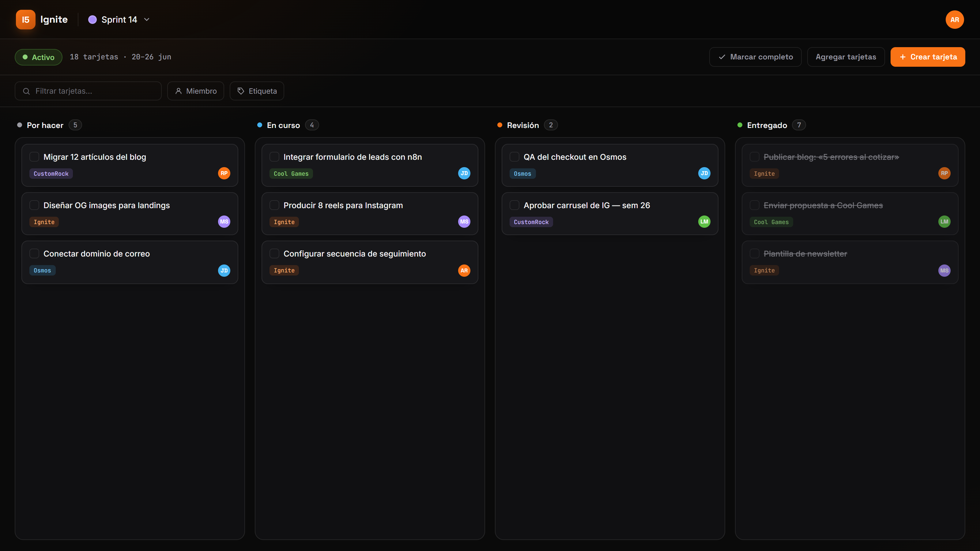Open the Miembro filter dropdown
This screenshot has height=551, width=980.
pyautogui.click(x=196, y=91)
